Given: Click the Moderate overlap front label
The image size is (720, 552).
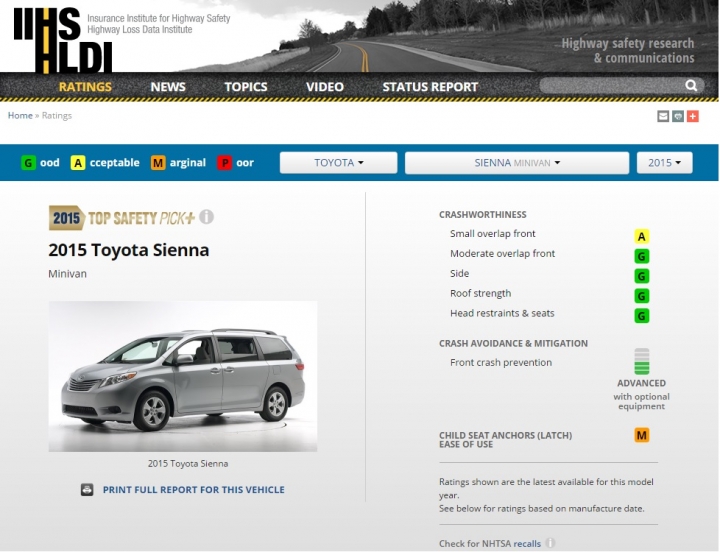Looking at the screenshot, I should [x=502, y=253].
